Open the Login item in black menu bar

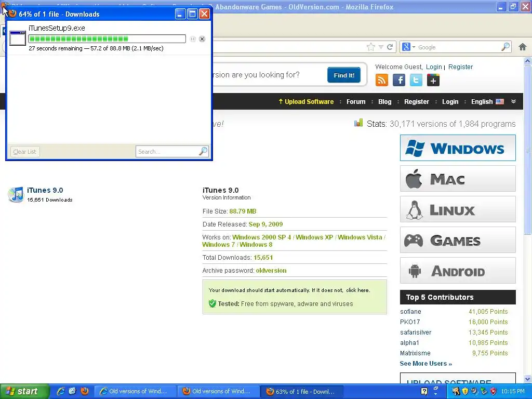[450, 101]
